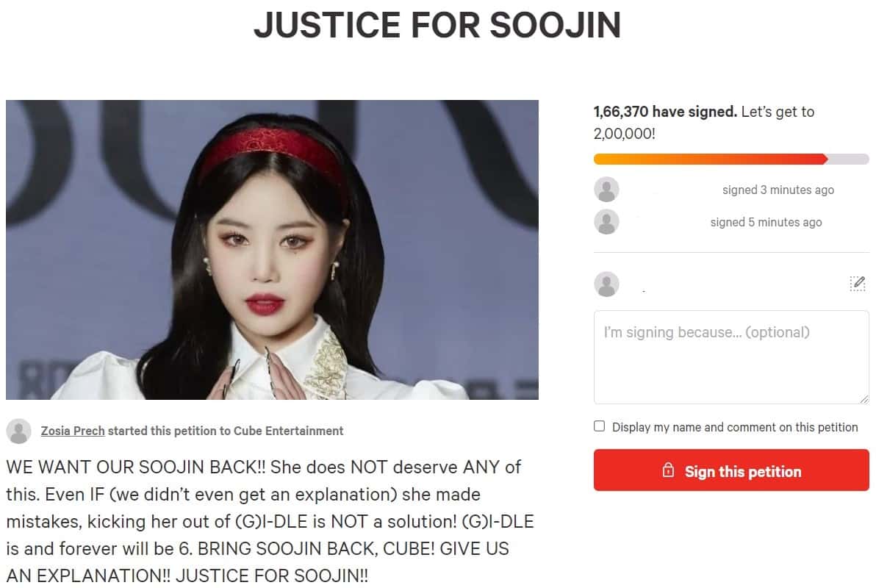Click avatar of signer from 3 minutes ago

point(606,190)
